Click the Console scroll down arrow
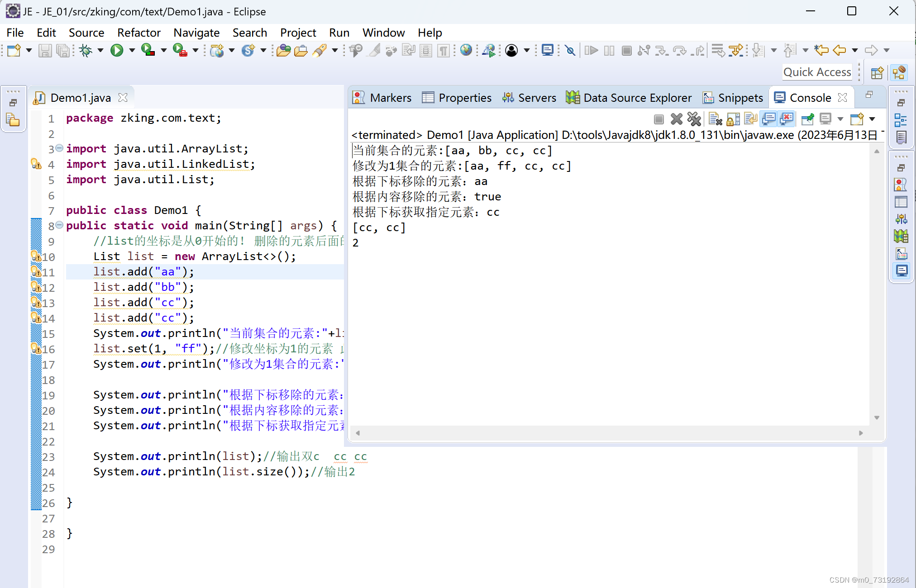Screen dimensions: 916x588 877,417
